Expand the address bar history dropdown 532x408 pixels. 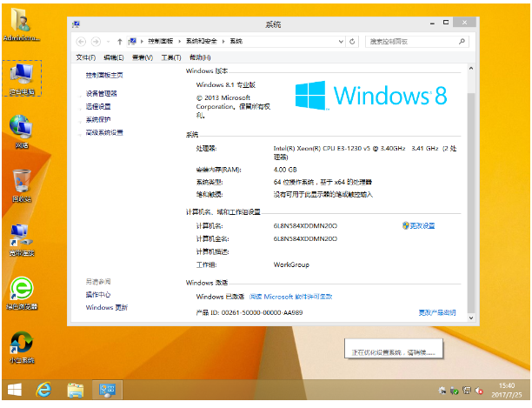pos(341,42)
